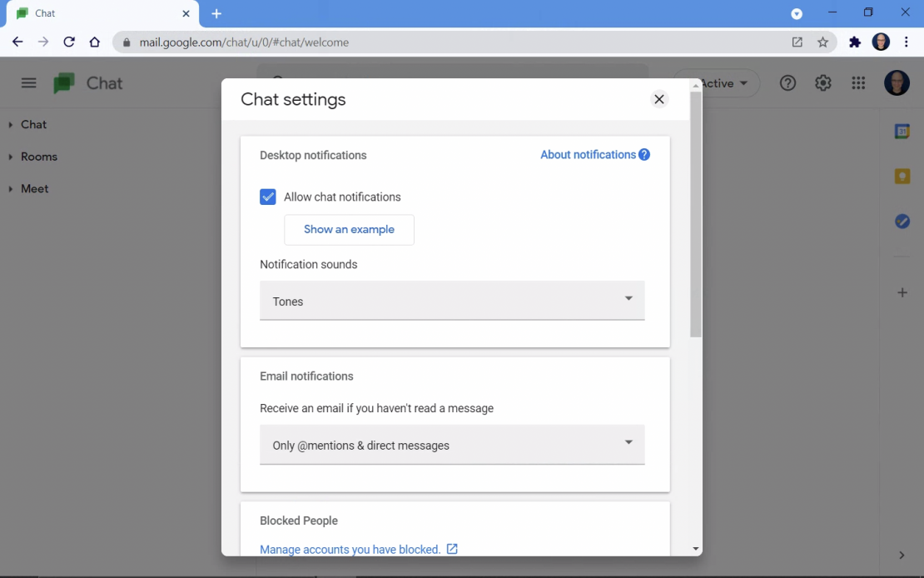The image size is (924, 578).
Task: Open the Meet section in the sidebar
Action: (35, 188)
